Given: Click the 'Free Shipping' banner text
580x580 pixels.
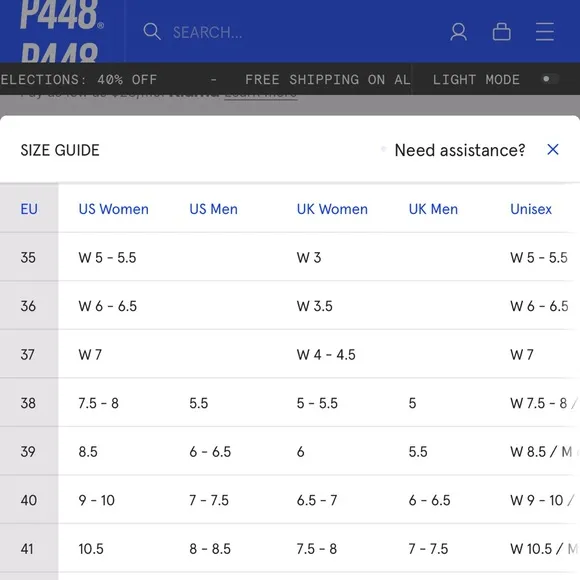Looking at the screenshot, I should point(328,80).
